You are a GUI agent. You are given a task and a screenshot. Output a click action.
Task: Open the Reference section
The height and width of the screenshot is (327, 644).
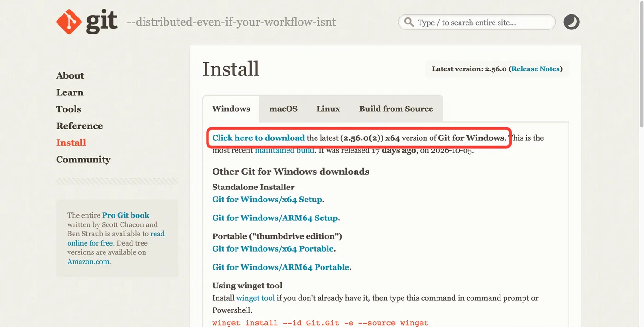tap(80, 126)
